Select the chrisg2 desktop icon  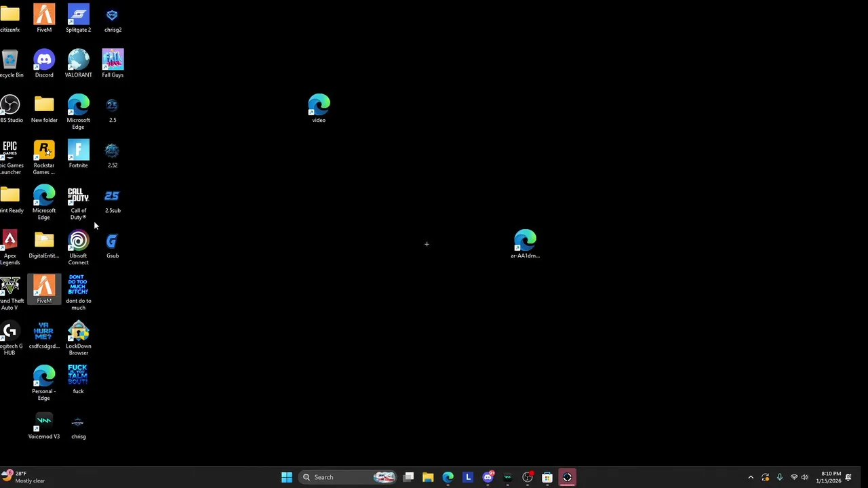tap(113, 19)
